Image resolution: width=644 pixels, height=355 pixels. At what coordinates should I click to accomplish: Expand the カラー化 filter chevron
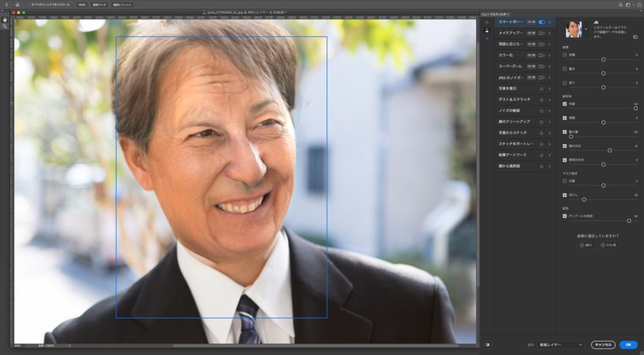(549, 55)
